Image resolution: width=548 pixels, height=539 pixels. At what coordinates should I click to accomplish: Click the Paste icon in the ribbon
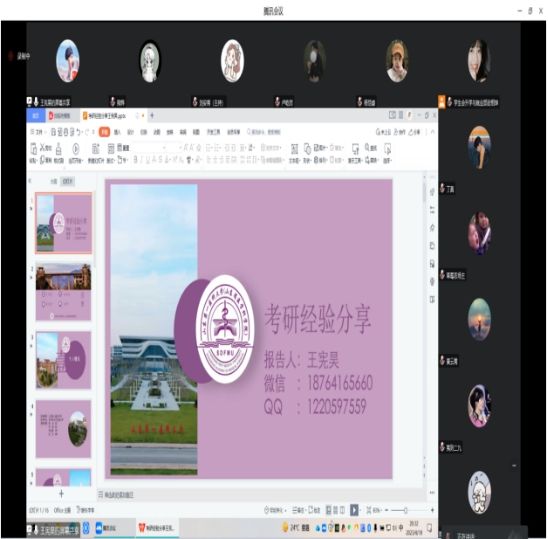34,149
